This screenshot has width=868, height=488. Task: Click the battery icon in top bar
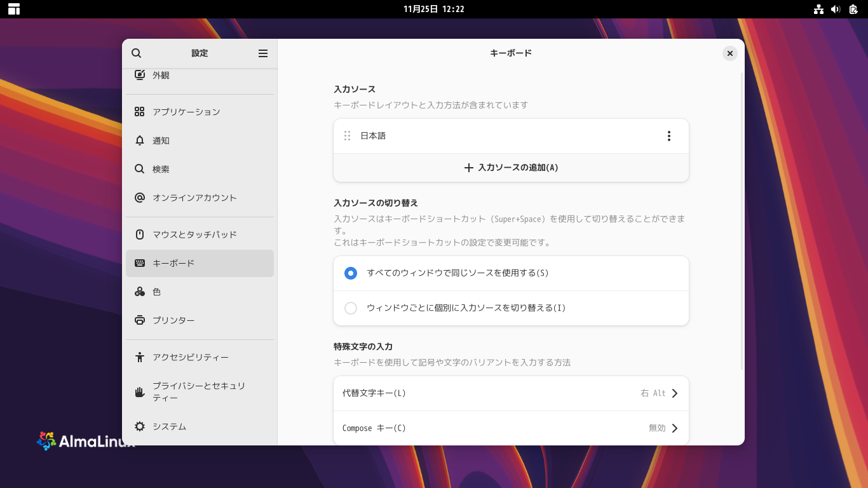853,9
